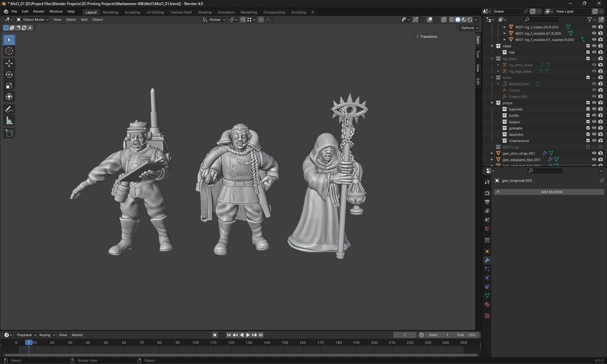Enable snapping magnet icon
Image resolution: width=607 pixels, height=364 pixels.
click(243, 20)
